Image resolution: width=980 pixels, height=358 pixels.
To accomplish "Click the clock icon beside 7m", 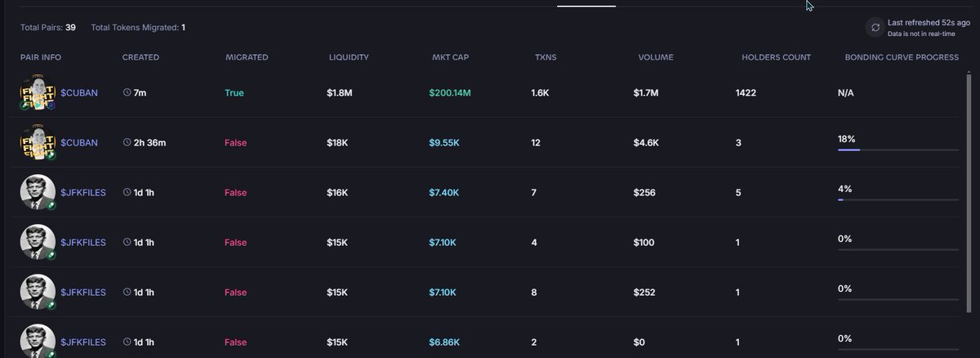I will coord(127,93).
